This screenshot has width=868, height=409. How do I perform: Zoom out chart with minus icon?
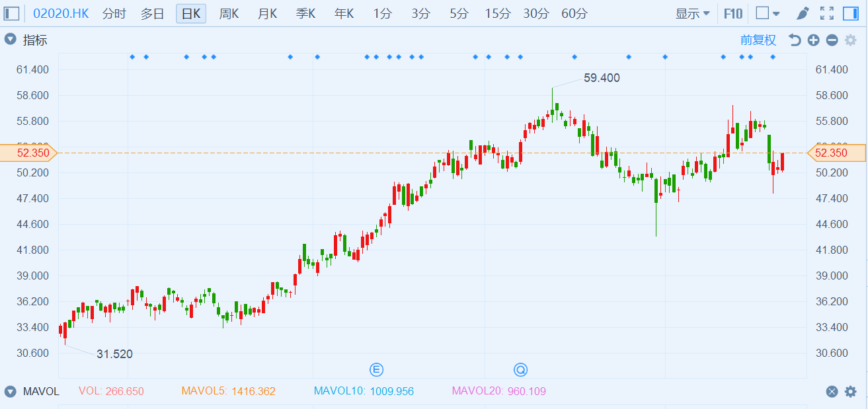pyautogui.click(x=832, y=40)
